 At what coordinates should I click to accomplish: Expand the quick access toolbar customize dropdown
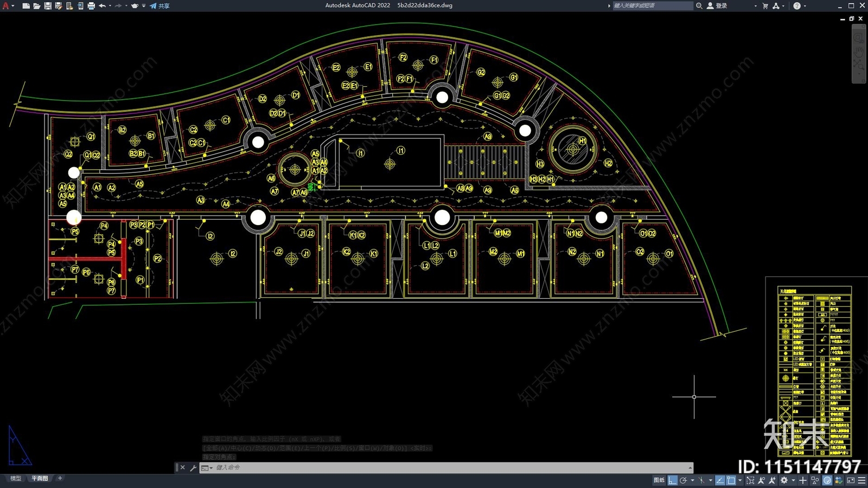click(144, 6)
